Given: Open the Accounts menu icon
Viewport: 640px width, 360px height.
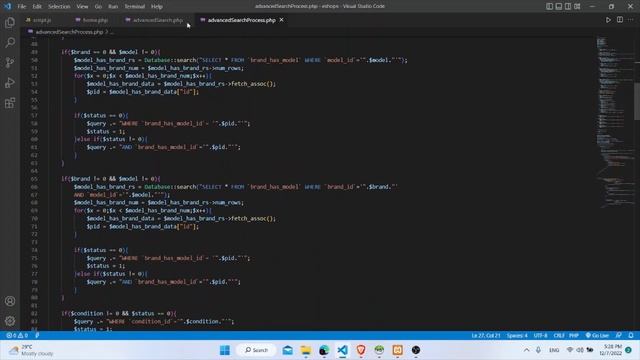Looking at the screenshot, I should 10,301.
